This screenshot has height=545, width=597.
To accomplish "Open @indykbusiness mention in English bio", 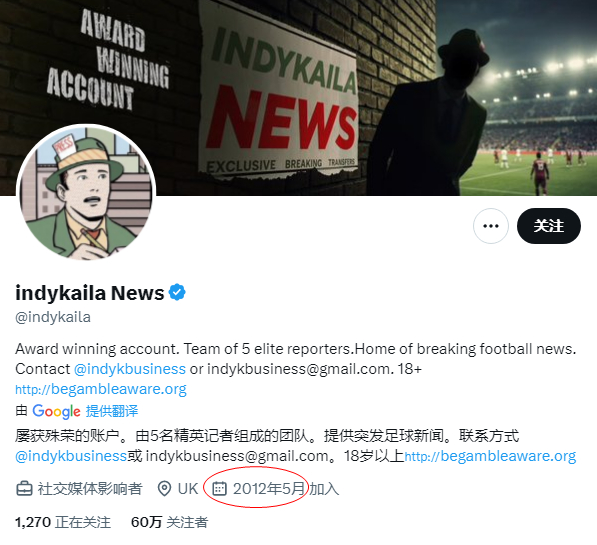I will click(x=129, y=369).
